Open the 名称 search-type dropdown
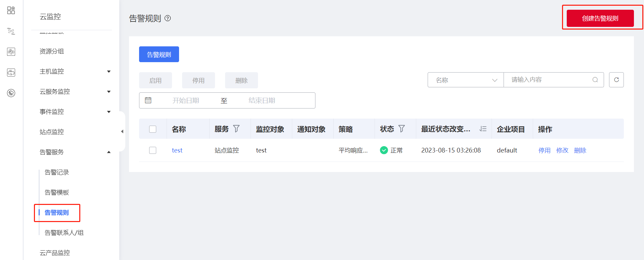The image size is (644, 260). [465, 80]
